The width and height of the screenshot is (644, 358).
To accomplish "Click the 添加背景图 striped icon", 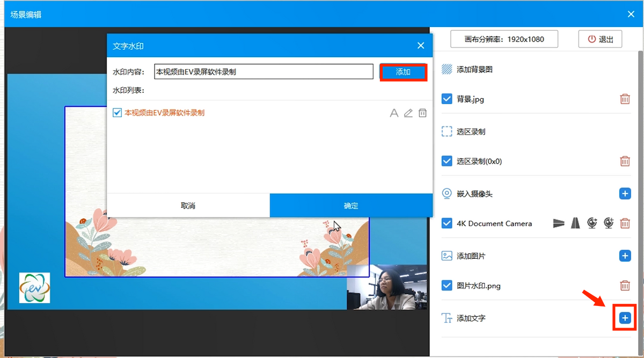I will pyautogui.click(x=447, y=69).
